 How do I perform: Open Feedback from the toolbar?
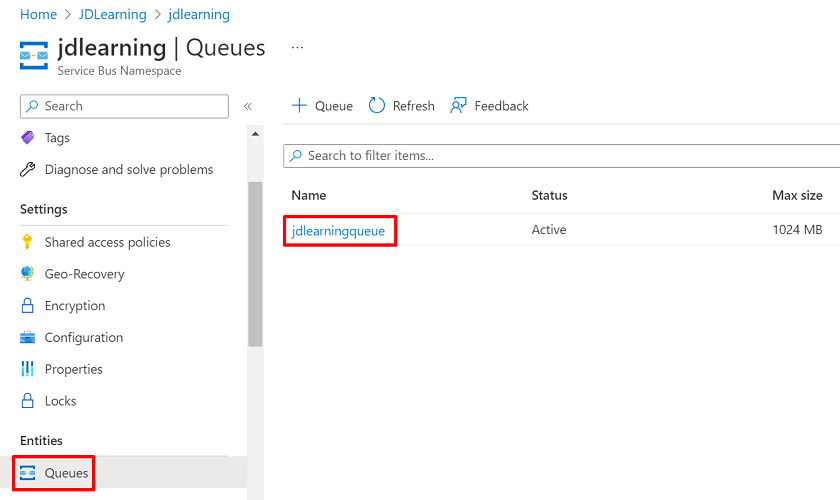coord(489,106)
